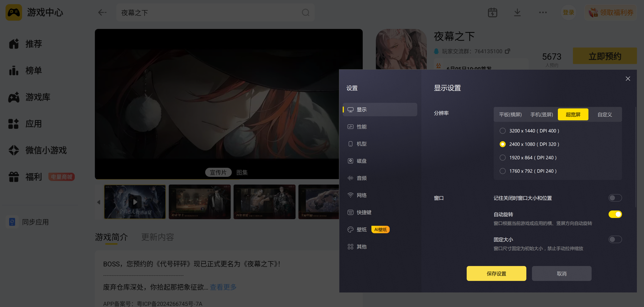Open the three-dot more menu

click(543, 12)
